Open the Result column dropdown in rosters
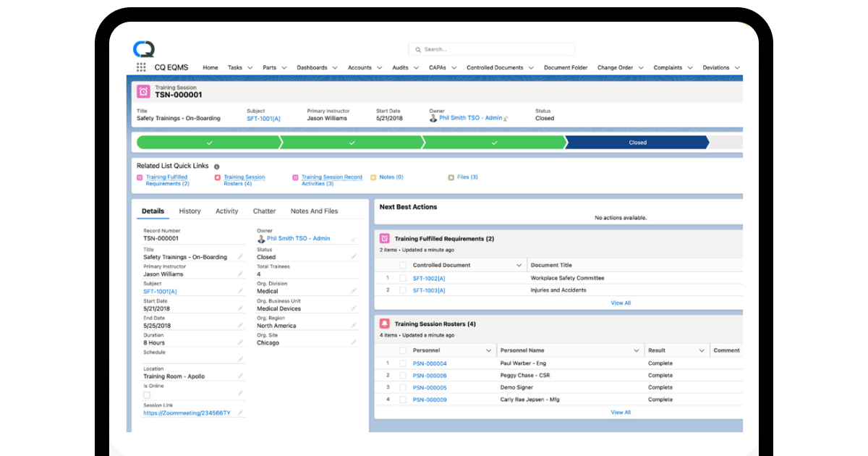Viewport: 868px width, 456px height. (x=704, y=350)
